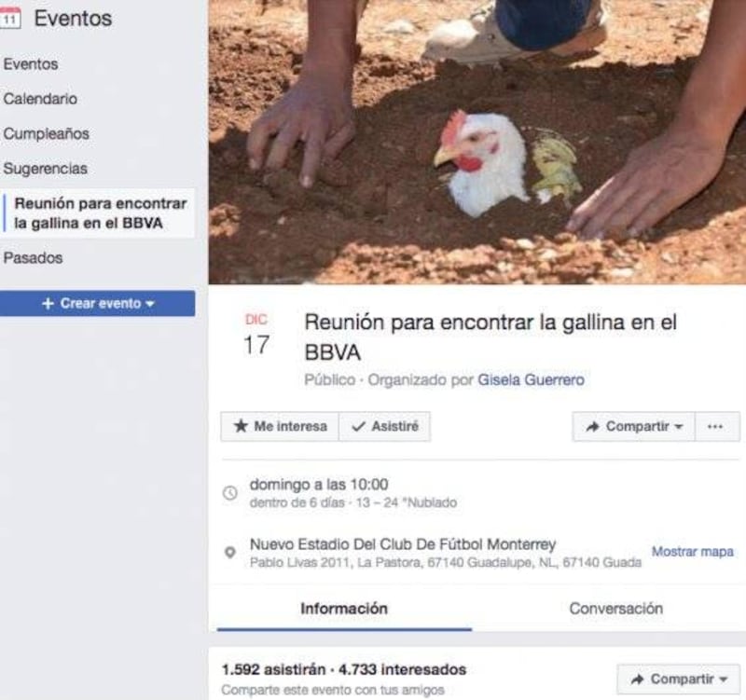Click the Eventos calendar icon
Screen dimensions: 746x700
point(9,18)
